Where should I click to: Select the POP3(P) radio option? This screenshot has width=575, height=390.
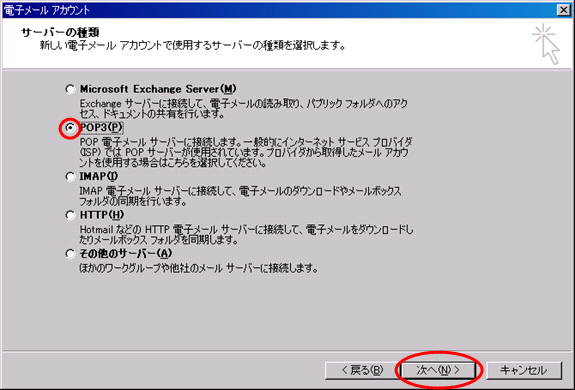pyautogui.click(x=70, y=128)
